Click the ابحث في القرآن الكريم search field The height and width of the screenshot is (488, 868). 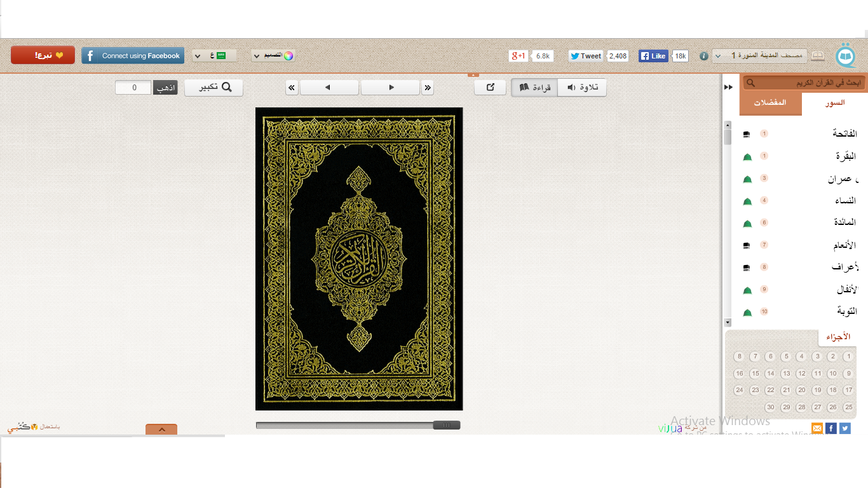tap(804, 83)
